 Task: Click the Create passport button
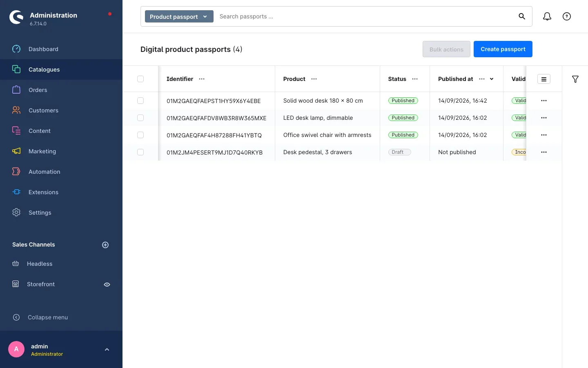pos(503,49)
